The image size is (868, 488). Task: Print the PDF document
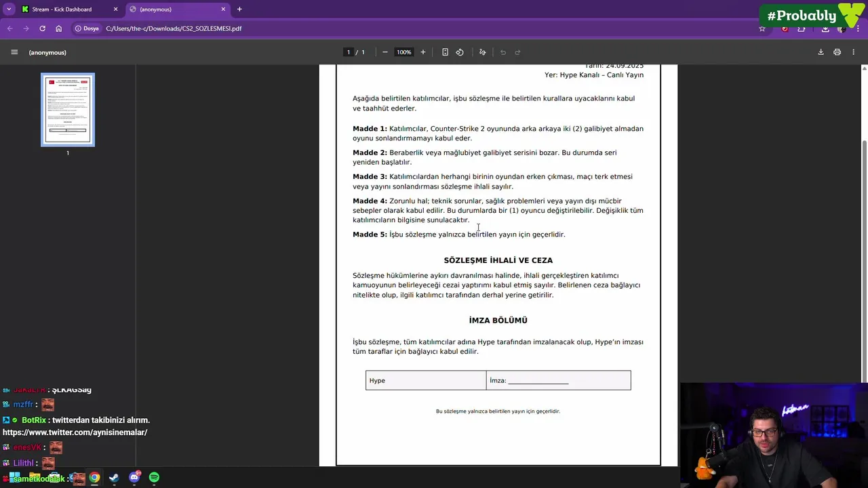point(837,52)
